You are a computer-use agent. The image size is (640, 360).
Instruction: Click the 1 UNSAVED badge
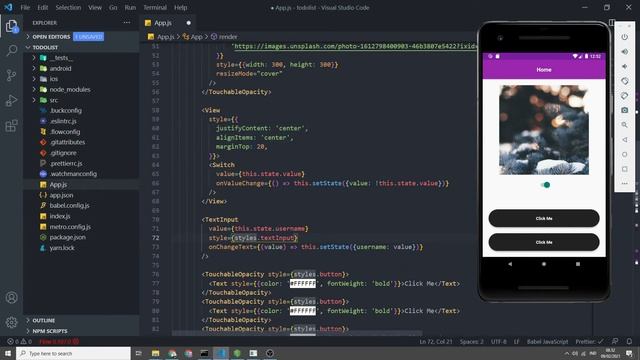click(x=89, y=37)
